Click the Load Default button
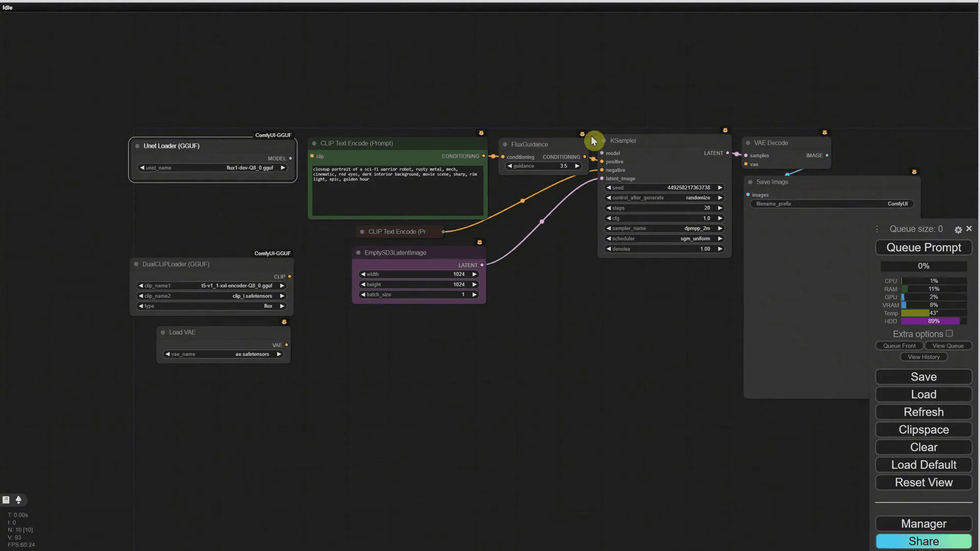The height and width of the screenshot is (551, 980). click(x=923, y=465)
